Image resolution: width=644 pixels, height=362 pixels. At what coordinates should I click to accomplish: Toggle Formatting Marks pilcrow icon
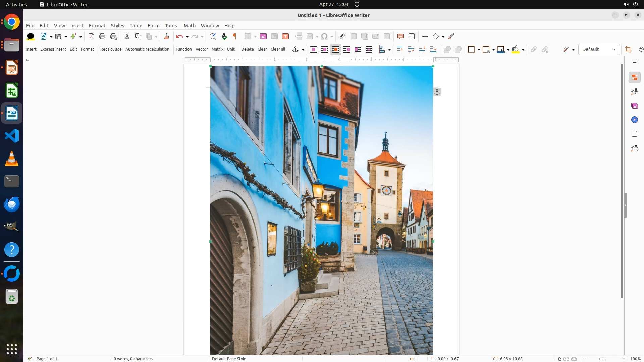click(235, 36)
